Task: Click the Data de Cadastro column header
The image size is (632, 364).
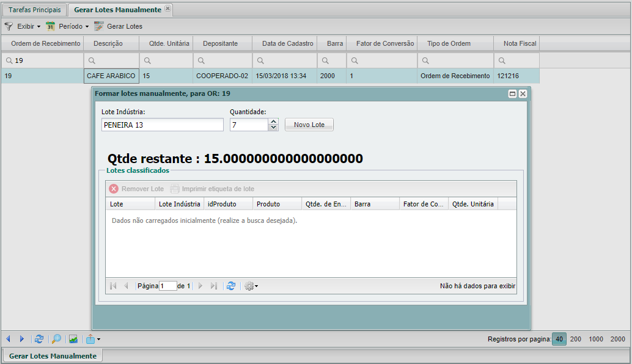Action: tap(285, 43)
